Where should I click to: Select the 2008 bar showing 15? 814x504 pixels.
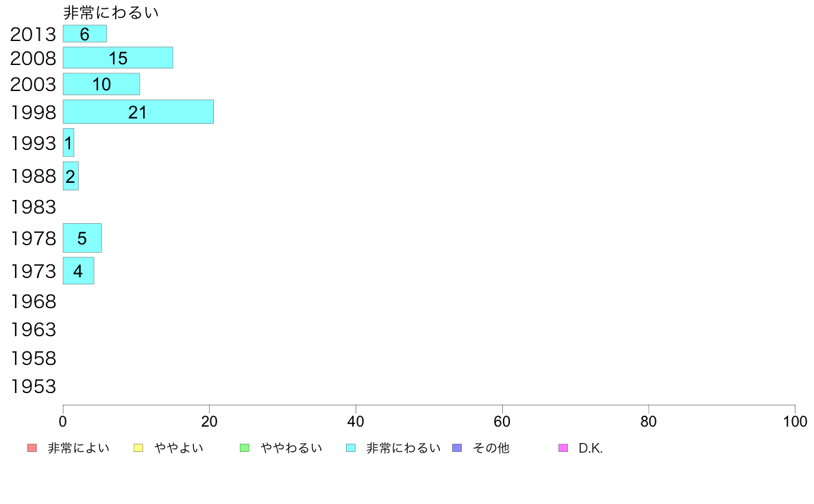118,58
